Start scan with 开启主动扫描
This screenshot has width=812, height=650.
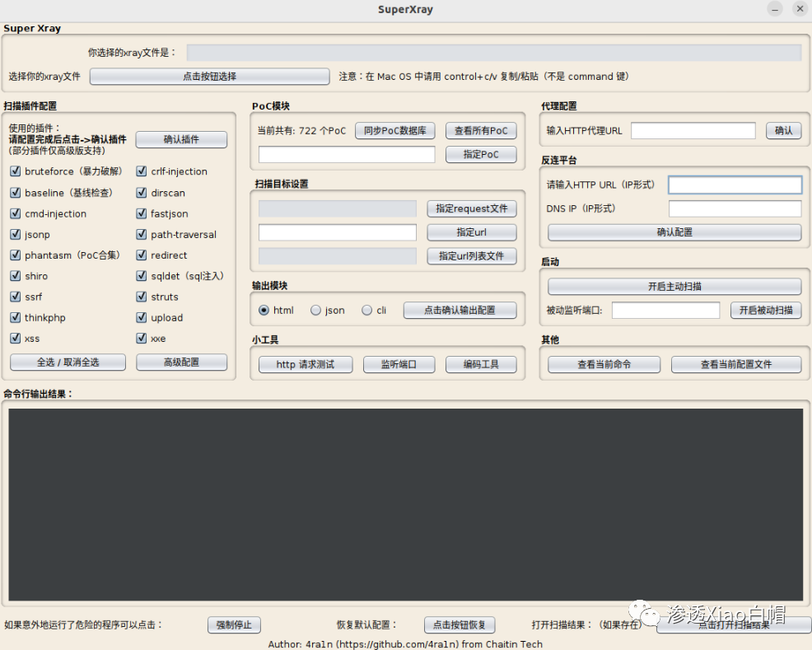coord(674,287)
